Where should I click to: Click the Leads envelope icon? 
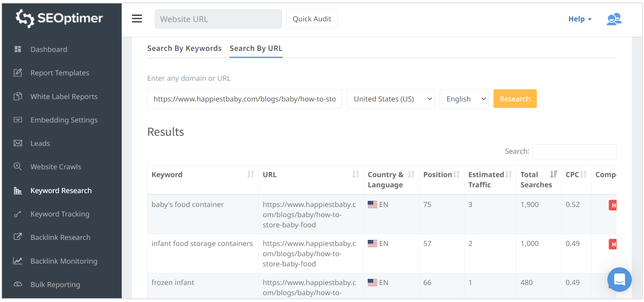click(18, 143)
